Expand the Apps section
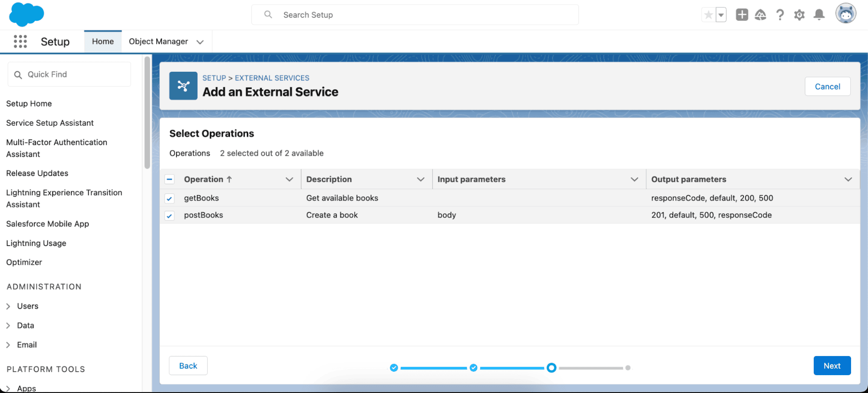868x393 pixels. point(8,389)
